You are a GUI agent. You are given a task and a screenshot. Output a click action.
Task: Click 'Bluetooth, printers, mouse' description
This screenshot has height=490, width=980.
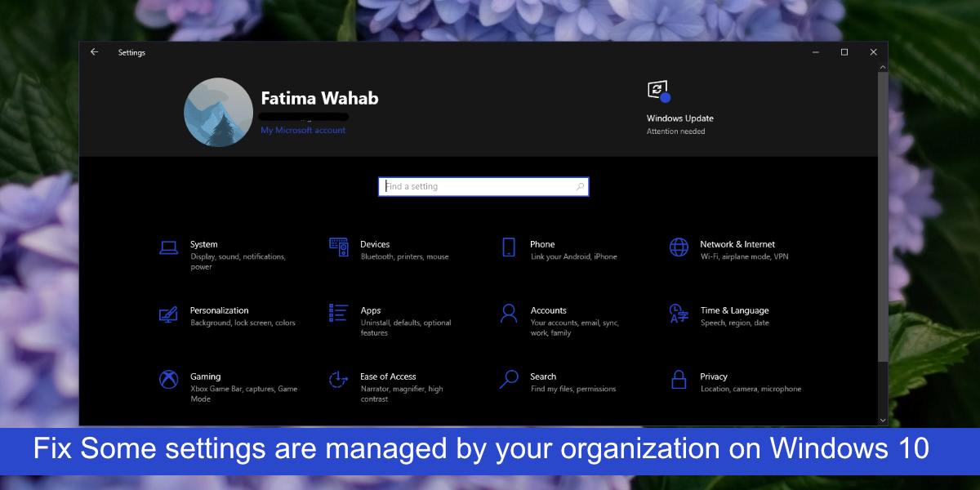(x=405, y=257)
